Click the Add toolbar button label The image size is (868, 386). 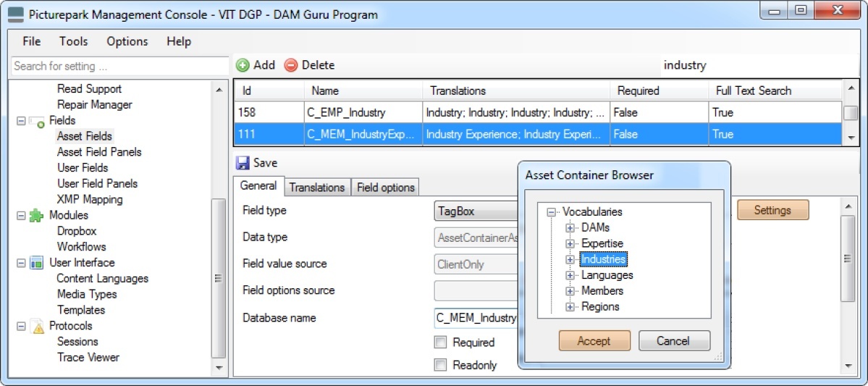264,65
